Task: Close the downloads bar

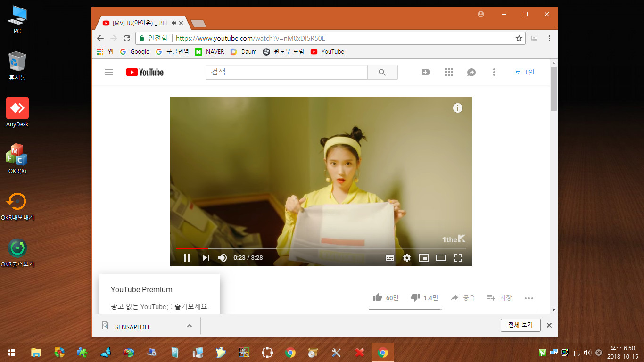Action: tap(549, 325)
